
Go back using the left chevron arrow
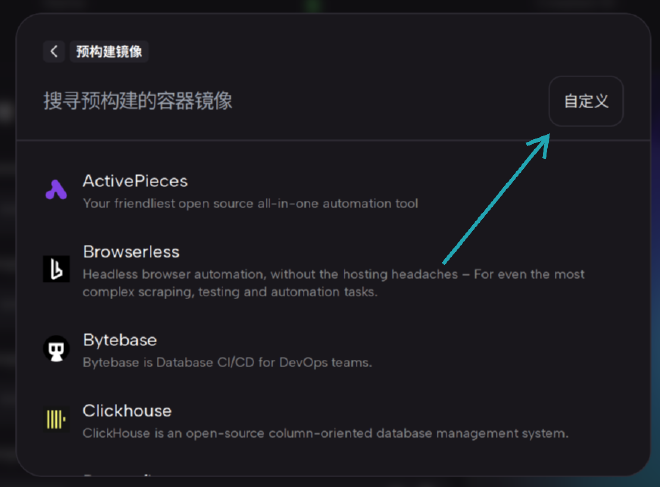(54, 52)
